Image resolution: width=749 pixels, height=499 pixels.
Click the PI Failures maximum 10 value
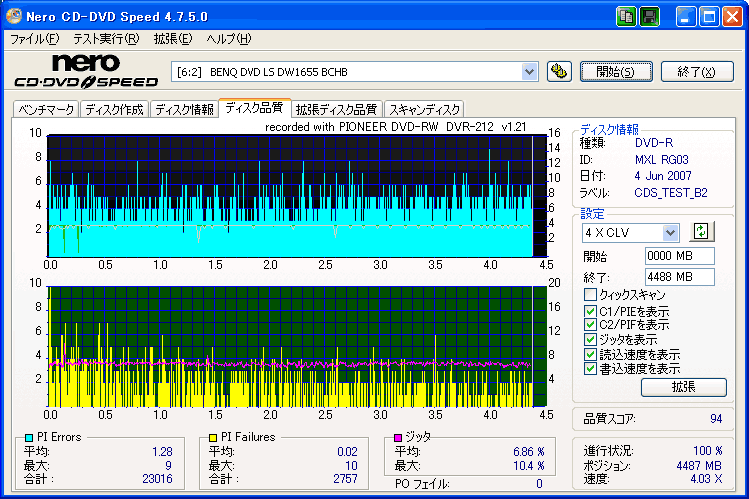tap(351, 466)
